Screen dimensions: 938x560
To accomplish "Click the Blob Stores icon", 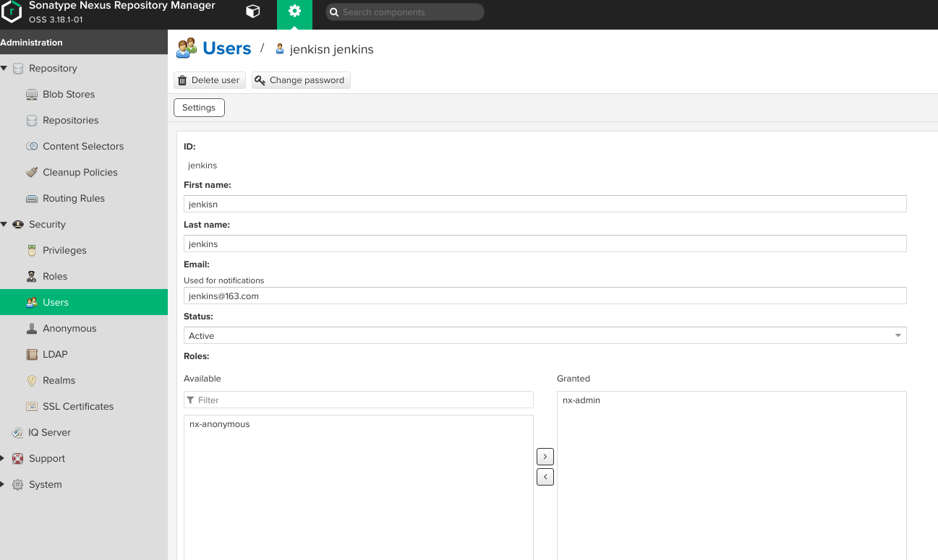I will (x=32, y=95).
